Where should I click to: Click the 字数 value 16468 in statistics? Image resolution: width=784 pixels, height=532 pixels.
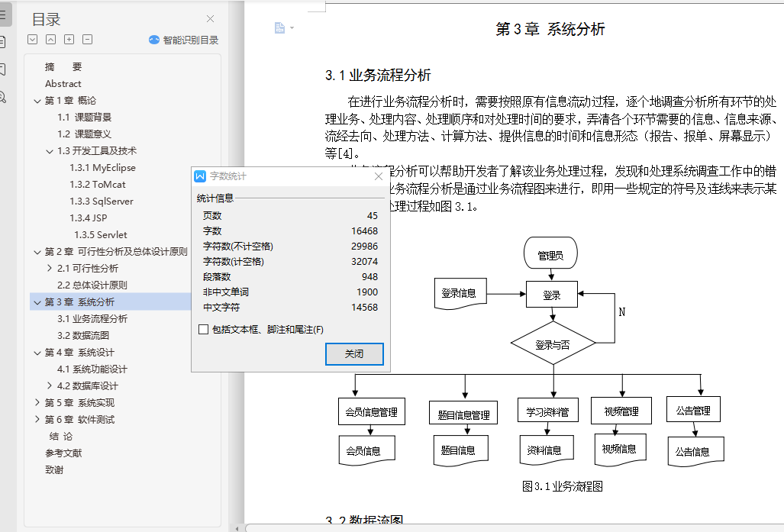tap(364, 231)
